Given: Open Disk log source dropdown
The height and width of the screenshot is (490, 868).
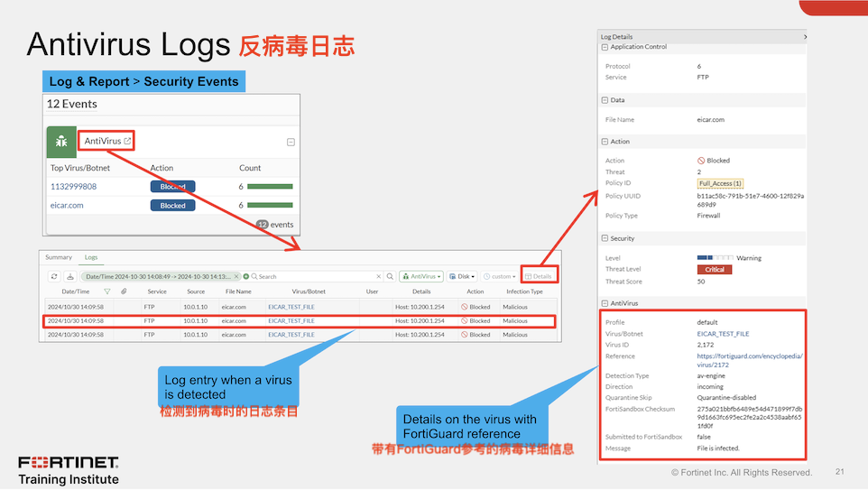Looking at the screenshot, I should (x=462, y=276).
